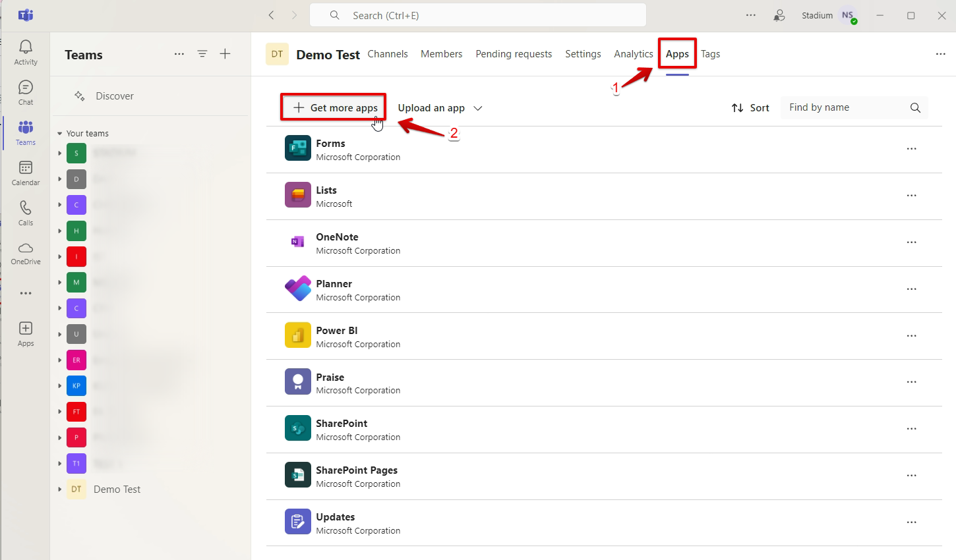
Task: Open Chat from the left rail
Action: coord(26,92)
